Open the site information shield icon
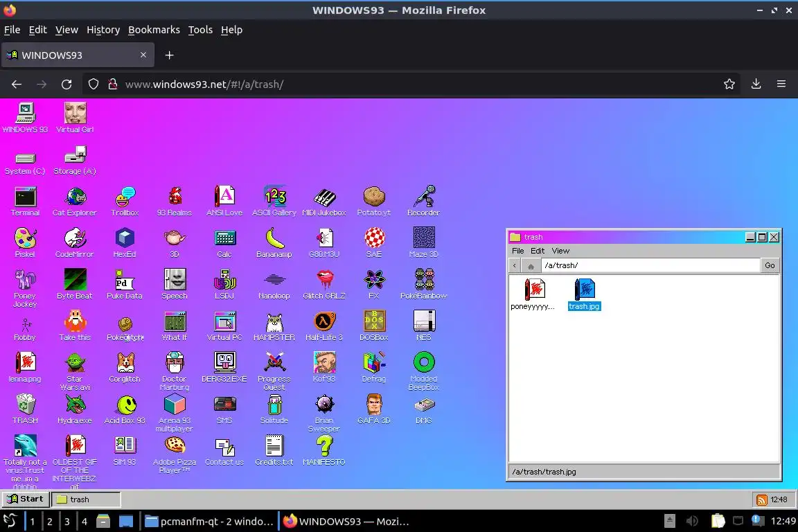The height and width of the screenshot is (532, 798). click(x=93, y=85)
